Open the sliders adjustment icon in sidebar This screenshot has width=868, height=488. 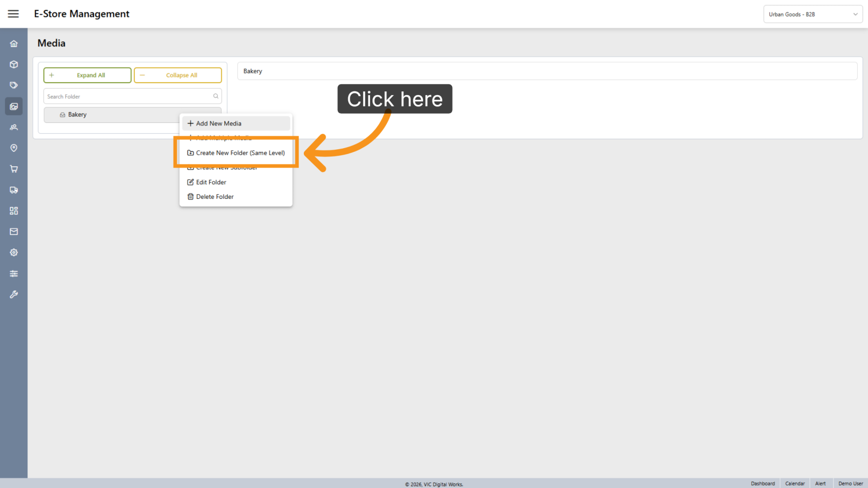14,274
